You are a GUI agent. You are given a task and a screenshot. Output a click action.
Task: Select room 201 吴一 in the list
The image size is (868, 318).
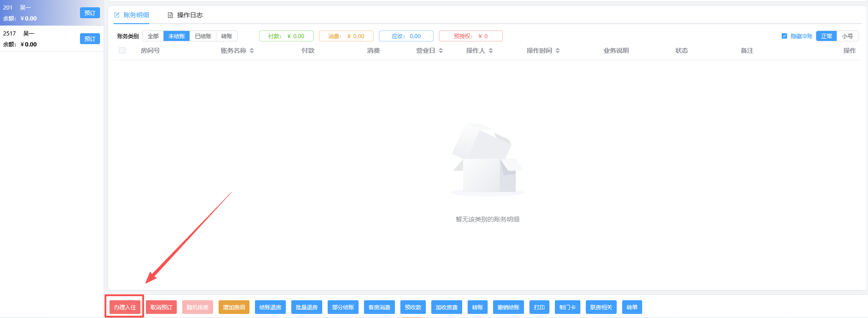click(52, 13)
